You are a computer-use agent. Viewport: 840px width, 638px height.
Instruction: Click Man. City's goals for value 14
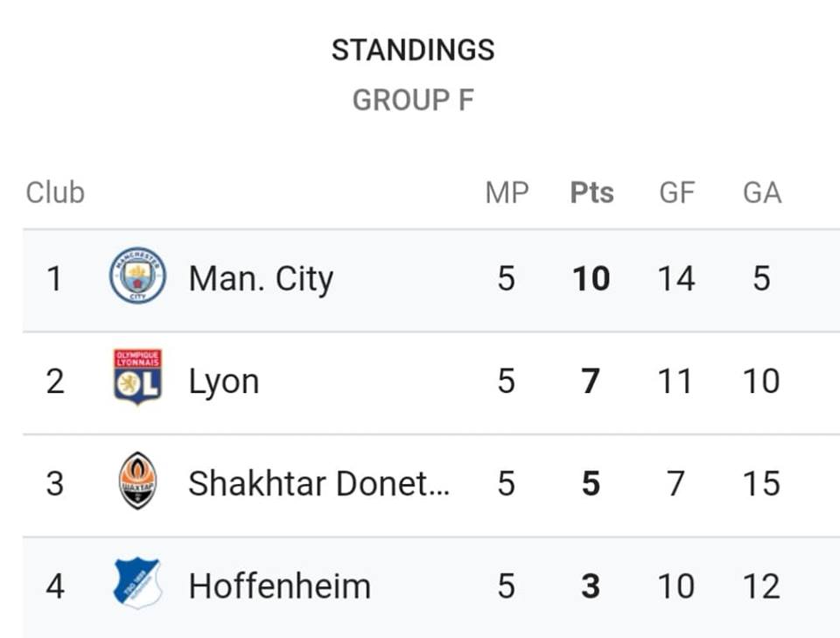coord(676,279)
